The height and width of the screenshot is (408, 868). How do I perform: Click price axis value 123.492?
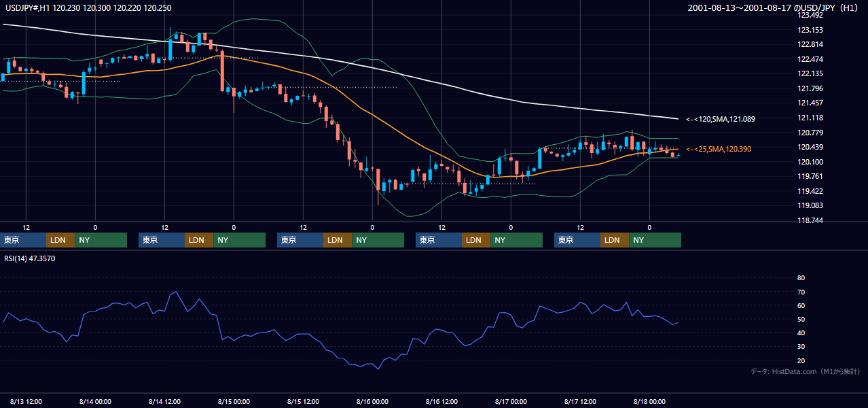tap(811, 16)
